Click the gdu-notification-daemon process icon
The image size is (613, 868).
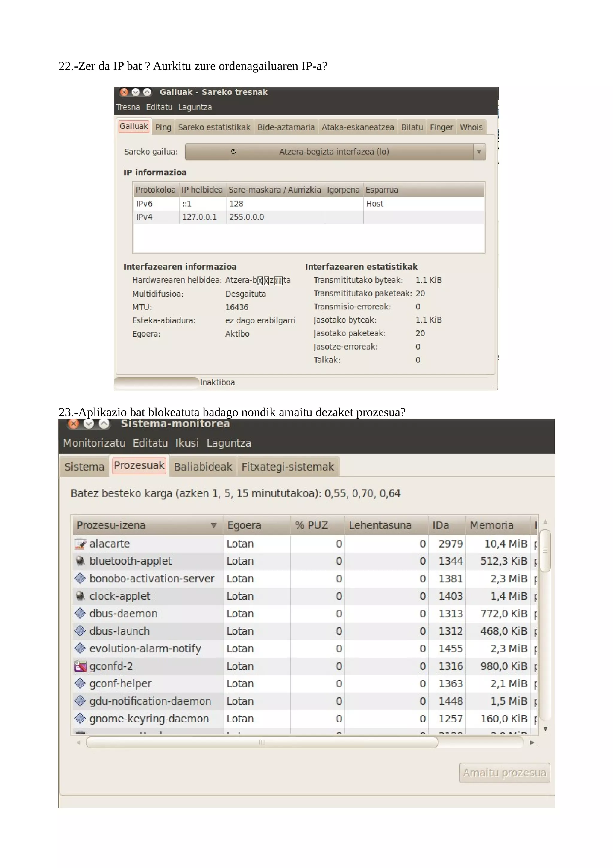pyautogui.click(x=80, y=701)
